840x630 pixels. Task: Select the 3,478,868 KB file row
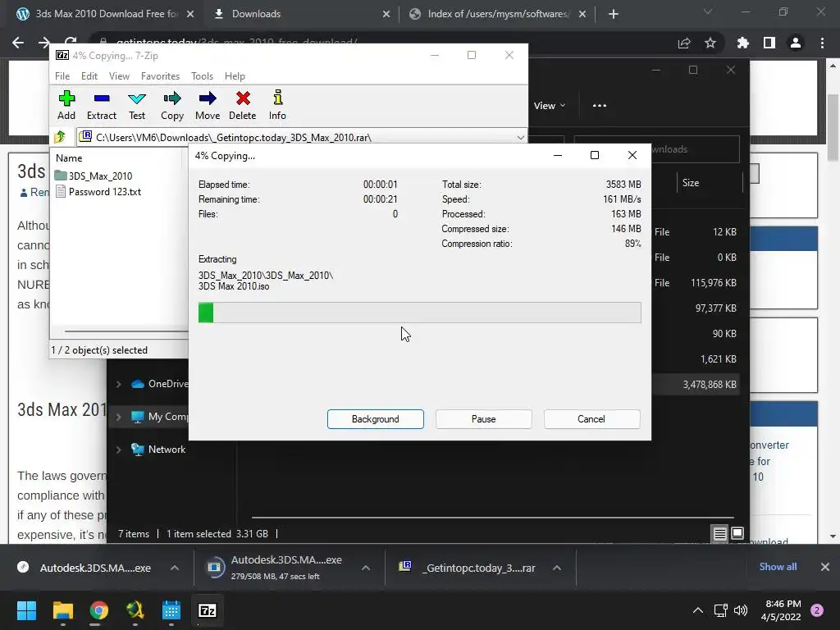[x=696, y=385]
